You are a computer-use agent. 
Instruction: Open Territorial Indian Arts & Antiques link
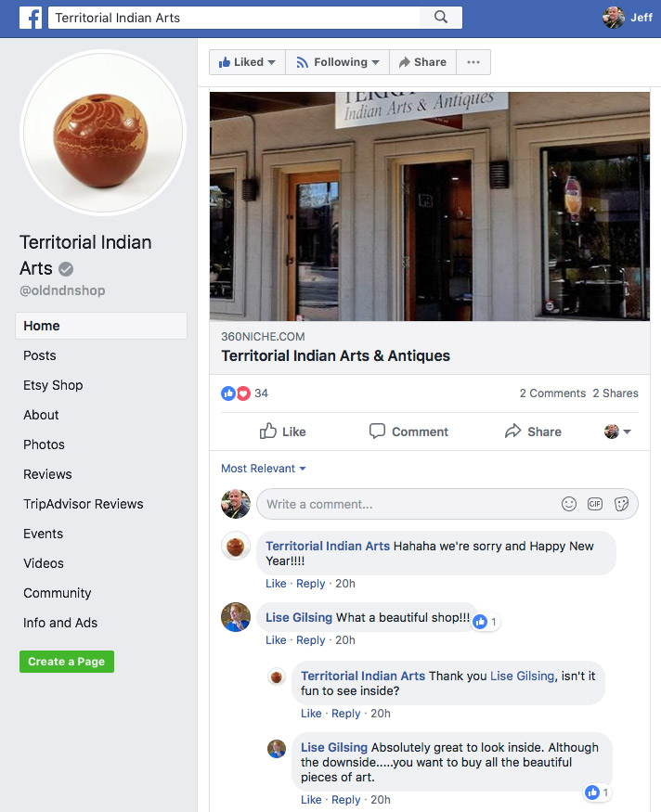[x=335, y=355]
